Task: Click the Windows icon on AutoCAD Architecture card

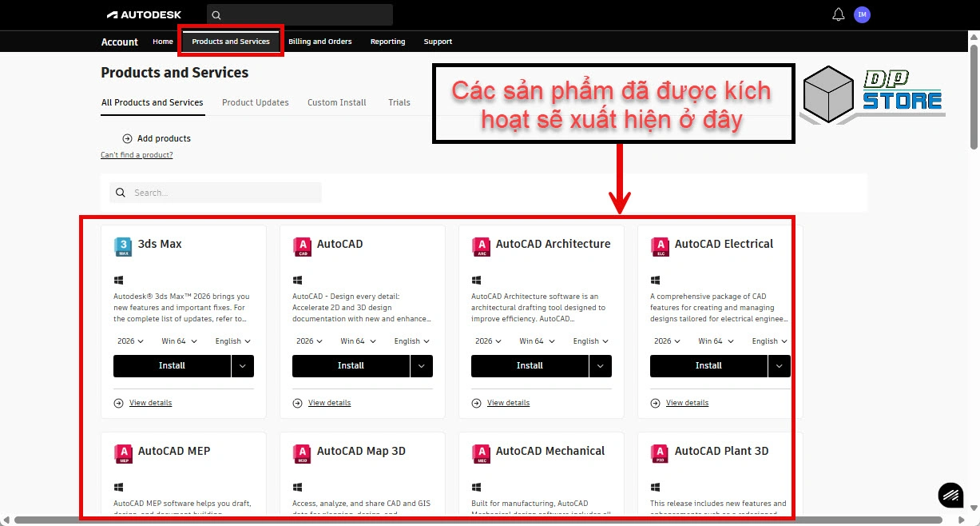Action: pyautogui.click(x=476, y=280)
